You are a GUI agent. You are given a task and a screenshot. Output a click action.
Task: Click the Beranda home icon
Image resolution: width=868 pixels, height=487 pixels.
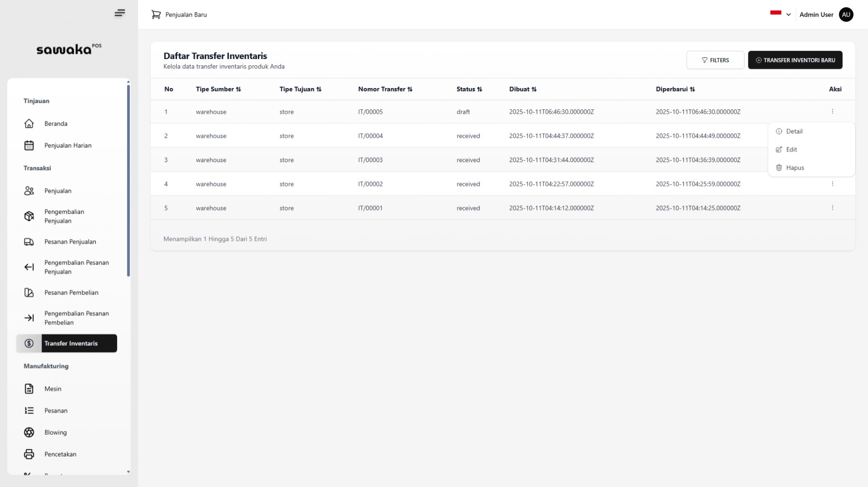[x=29, y=124]
